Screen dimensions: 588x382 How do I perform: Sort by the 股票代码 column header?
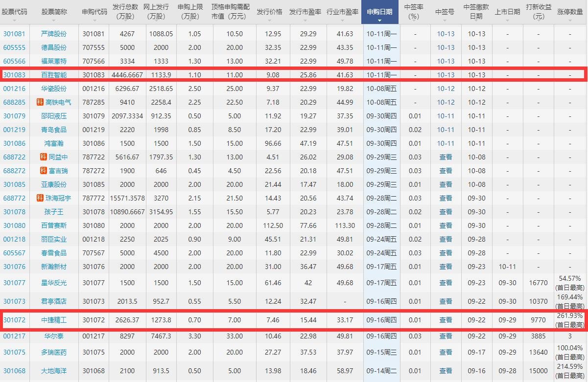click(15, 12)
